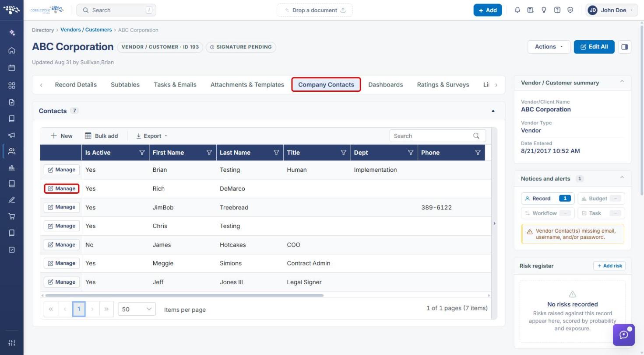Click the + Add button in top bar
Screen dimensions: 644x355
pos(488,10)
